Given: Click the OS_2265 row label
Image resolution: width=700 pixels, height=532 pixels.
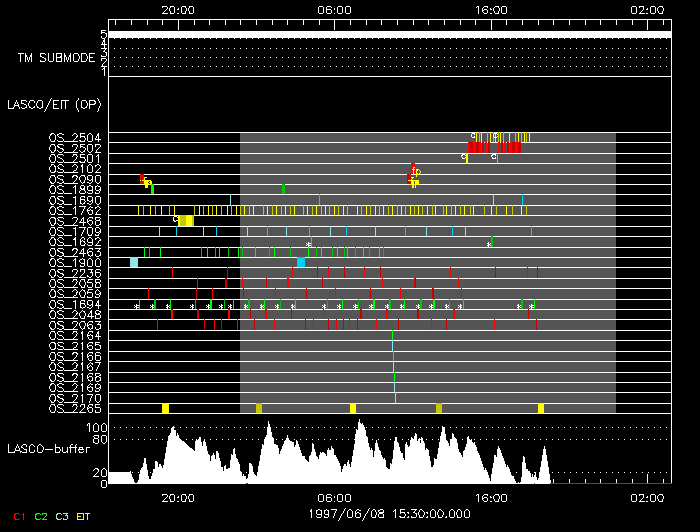Looking at the screenshot, I should coord(75,408).
